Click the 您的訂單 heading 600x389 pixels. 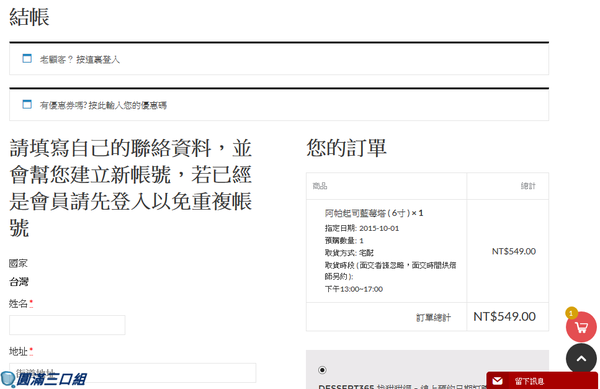tap(346, 148)
